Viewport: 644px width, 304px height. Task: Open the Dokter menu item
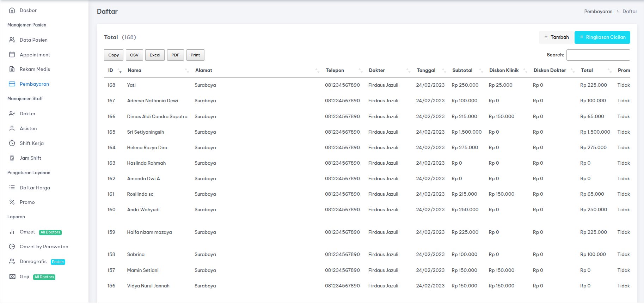point(27,114)
